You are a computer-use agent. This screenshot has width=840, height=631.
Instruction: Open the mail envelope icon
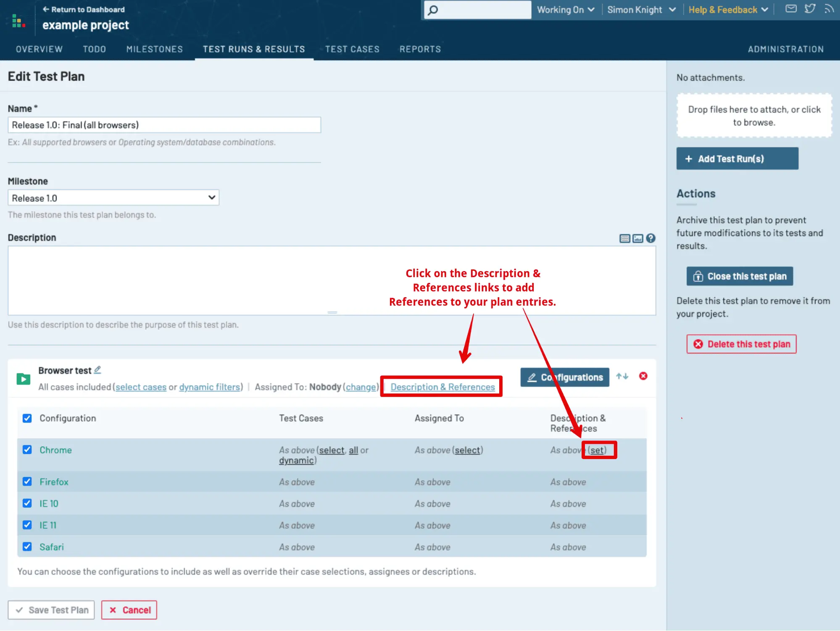[x=791, y=9]
